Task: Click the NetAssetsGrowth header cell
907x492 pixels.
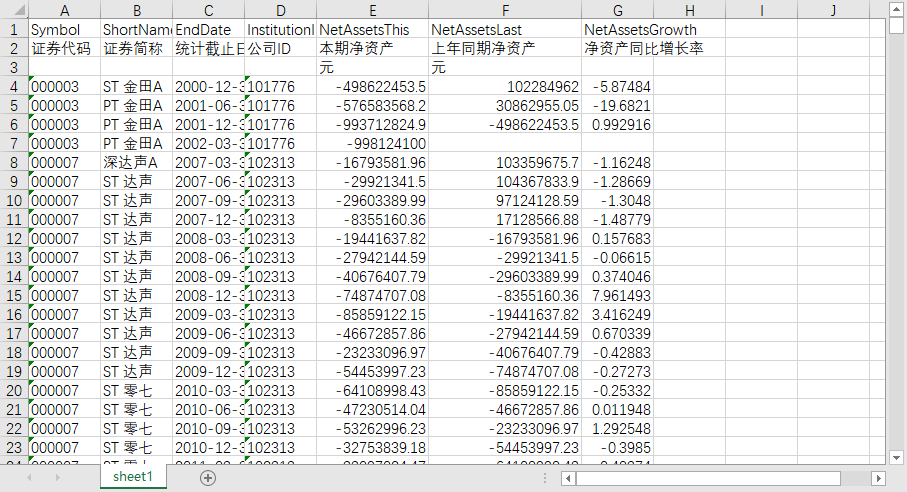Action: (618, 29)
